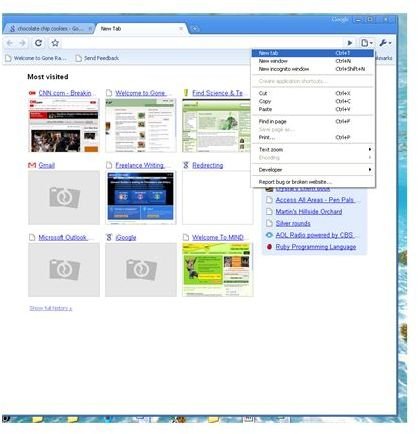The height and width of the screenshot is (434, 418).
Task: Click the page menu icon button
Action: pyautogui.click(x=366, y=43)
